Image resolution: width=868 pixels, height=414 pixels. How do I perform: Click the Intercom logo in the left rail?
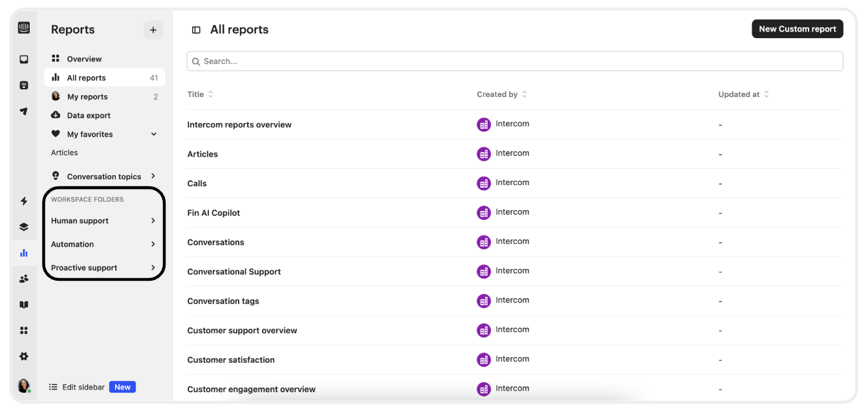pos(24,28)
